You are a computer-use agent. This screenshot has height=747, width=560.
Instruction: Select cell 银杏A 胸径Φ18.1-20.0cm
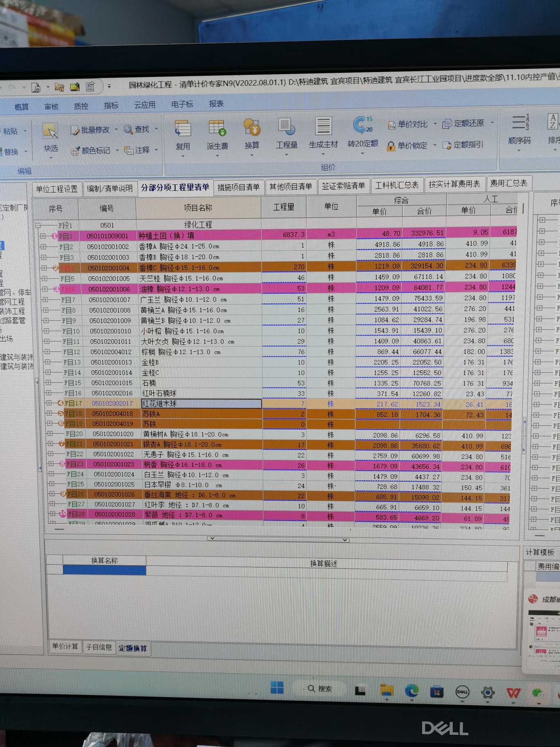point(202,444)
